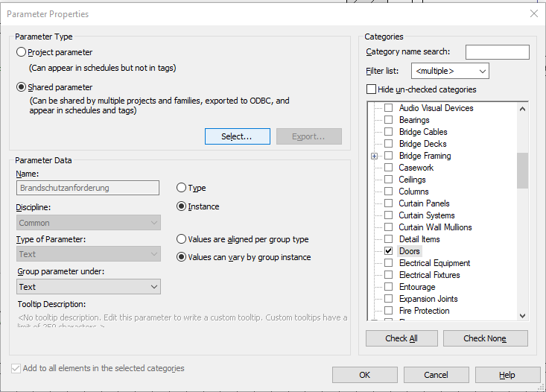Check the Casework category box
Viewport: 546px width, 392px height.
(x=388, y=168)
